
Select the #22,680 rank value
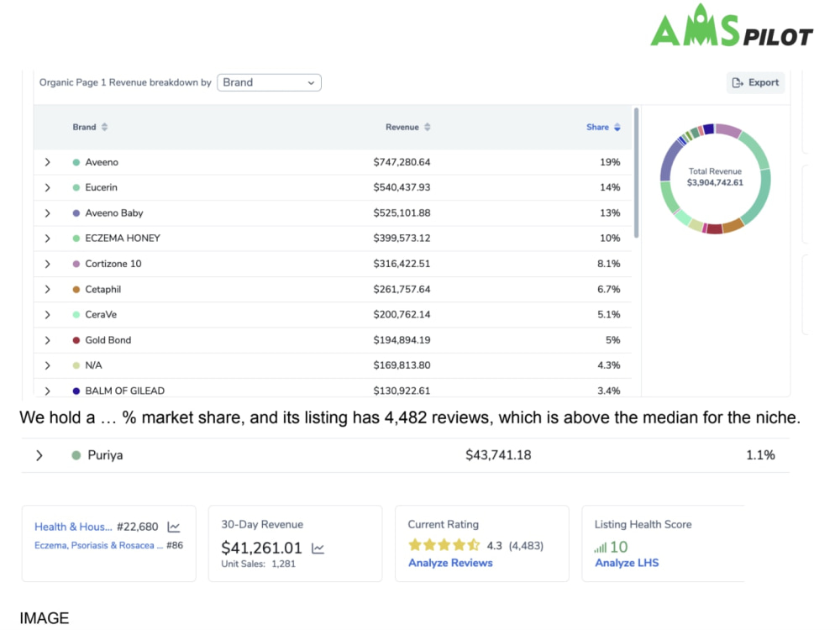(137, 528)
